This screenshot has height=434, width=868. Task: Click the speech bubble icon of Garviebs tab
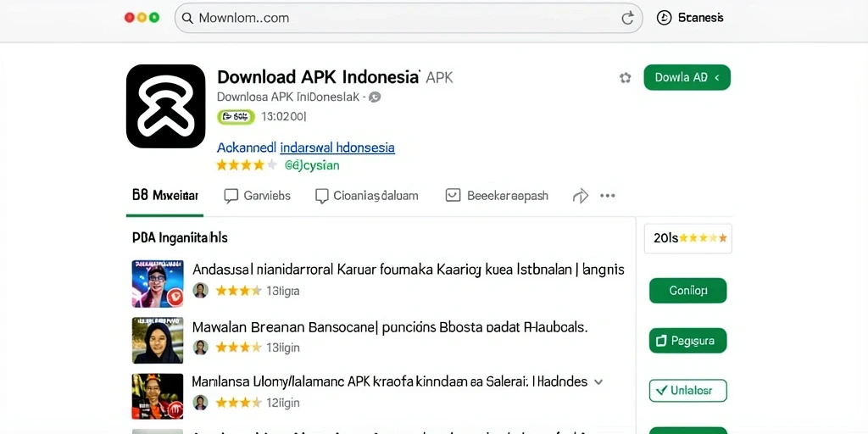pos(231,196)
